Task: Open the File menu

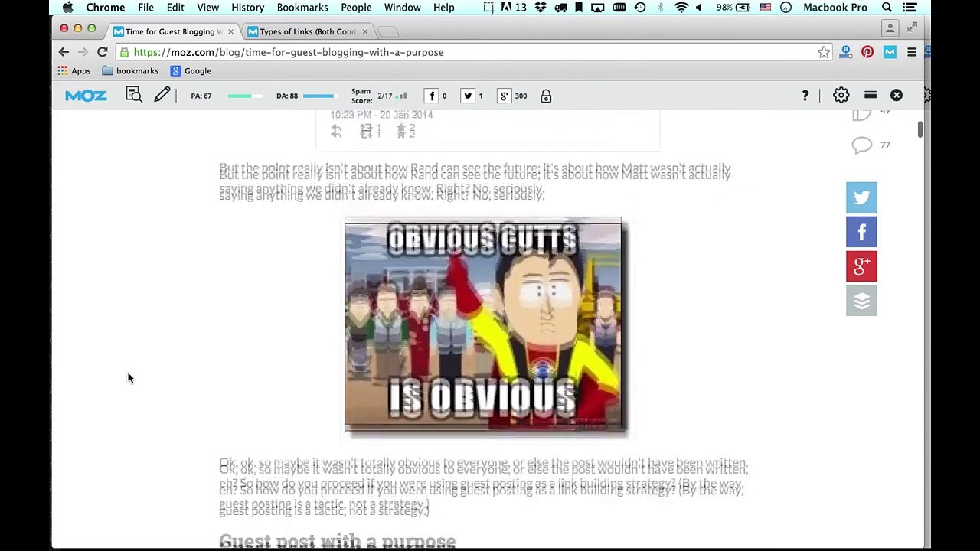Action: 145,8
